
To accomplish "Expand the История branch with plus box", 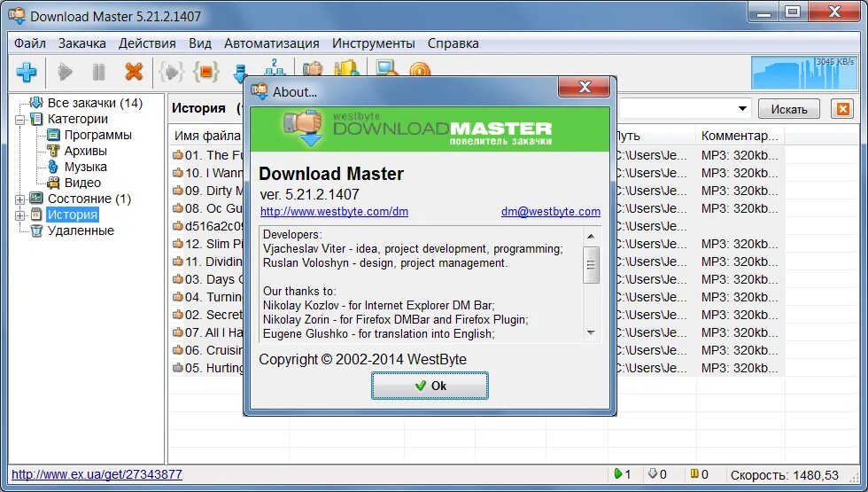I will pos(19,215).
